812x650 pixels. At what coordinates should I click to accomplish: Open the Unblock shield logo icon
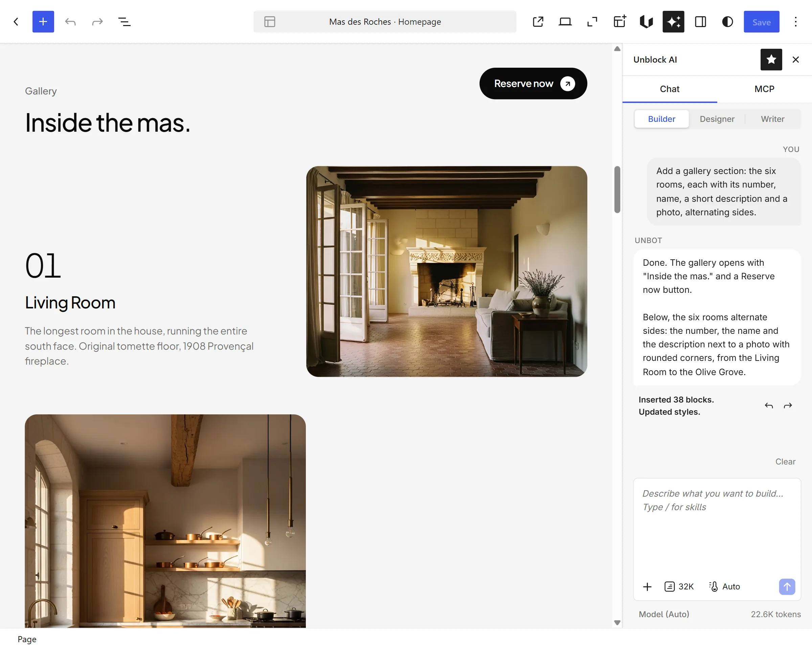coord(646,22)
